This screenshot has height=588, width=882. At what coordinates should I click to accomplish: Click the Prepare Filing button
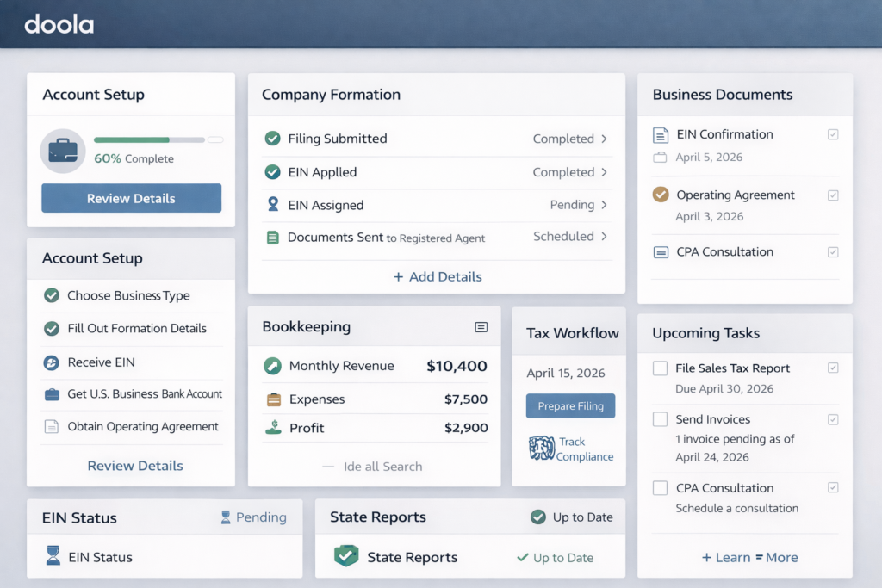pyautogui.click(x=570, y=405)
